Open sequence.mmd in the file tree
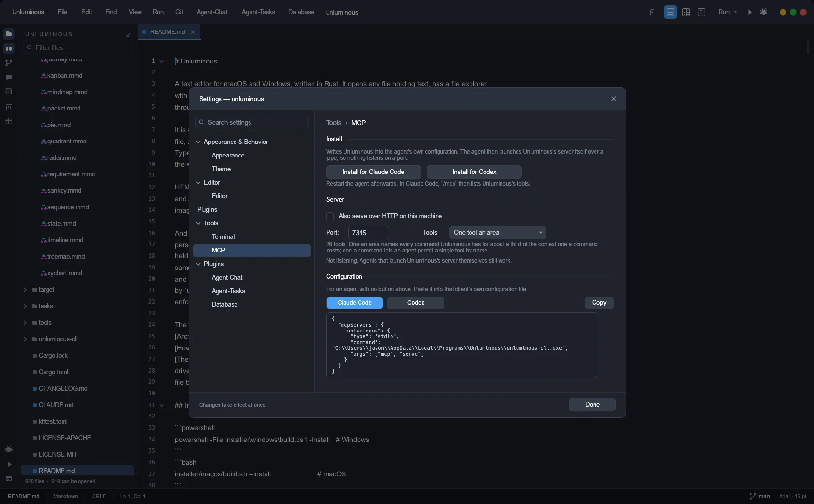 (68, 207)
